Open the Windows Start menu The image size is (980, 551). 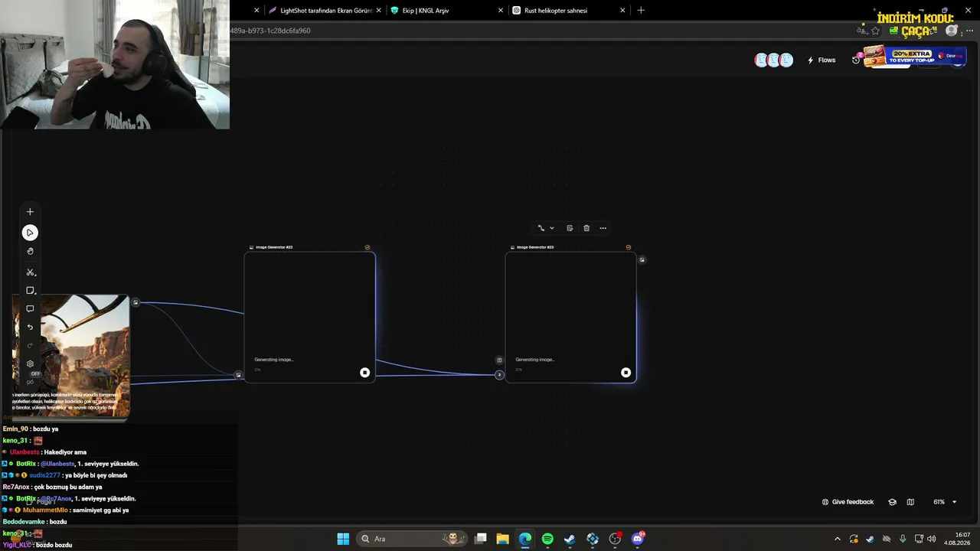pyautogui.click(x=343, y=539)
